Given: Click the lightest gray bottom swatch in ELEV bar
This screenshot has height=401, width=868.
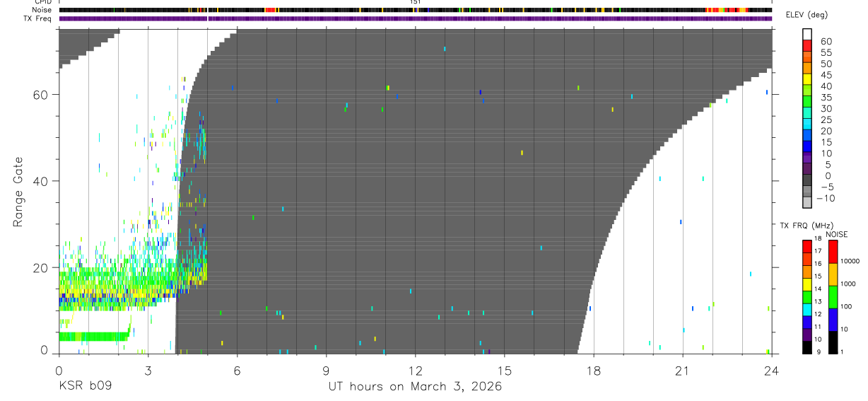Looking at the screenshot, I should point(807,203).
